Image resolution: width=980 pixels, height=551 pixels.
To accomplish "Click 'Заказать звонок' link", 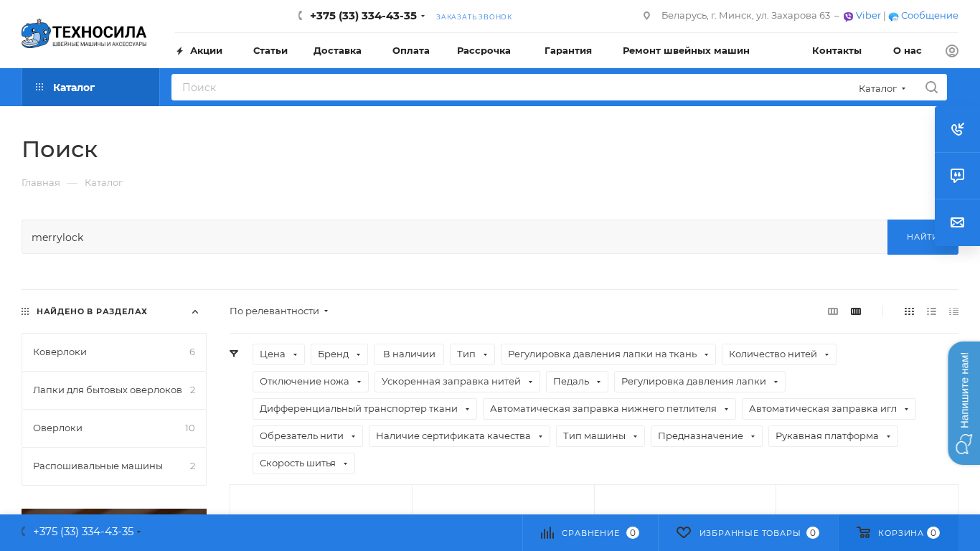I will (474, 17).
